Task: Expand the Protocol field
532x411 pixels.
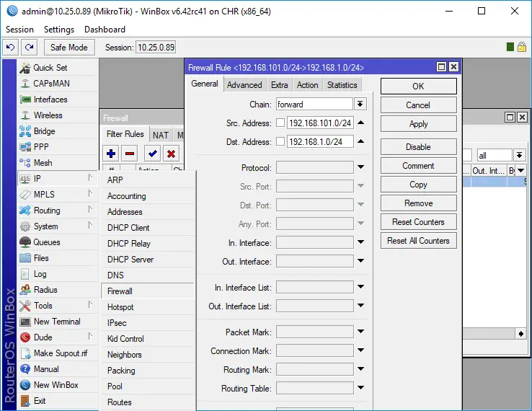Action: click(x=360, y=167)
